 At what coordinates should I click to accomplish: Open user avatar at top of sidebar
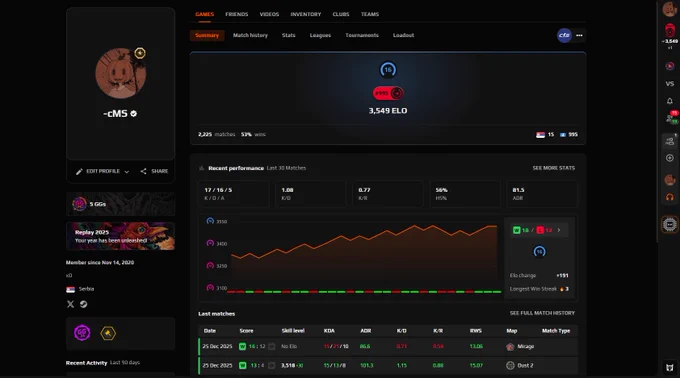670,9
